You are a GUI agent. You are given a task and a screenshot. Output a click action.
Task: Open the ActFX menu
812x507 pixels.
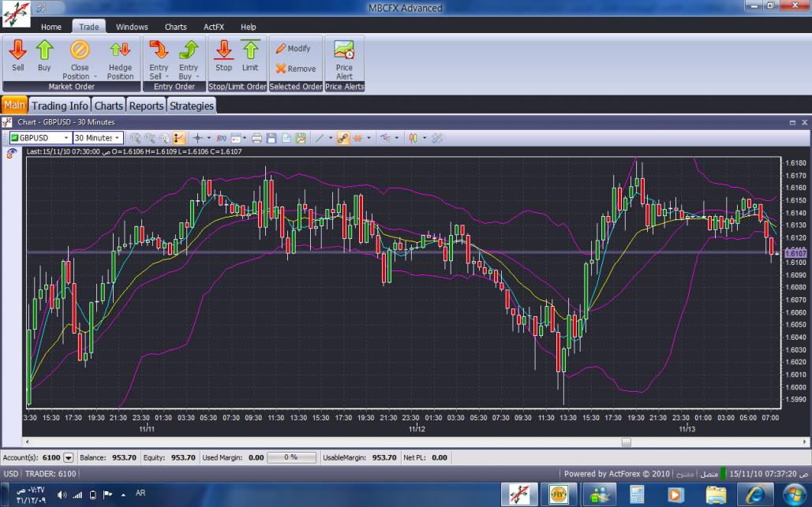pos(214,27)
